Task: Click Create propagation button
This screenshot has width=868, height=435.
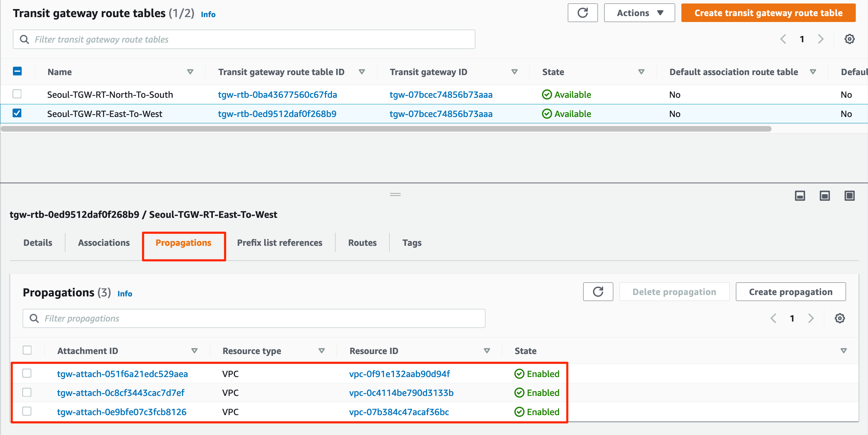Action: coord(790,292)
